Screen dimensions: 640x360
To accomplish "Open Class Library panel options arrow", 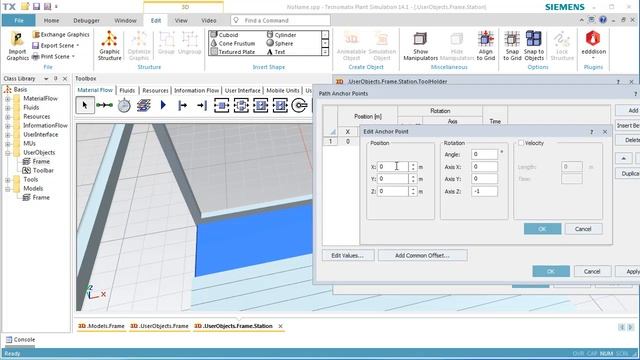I will point(46,78).
